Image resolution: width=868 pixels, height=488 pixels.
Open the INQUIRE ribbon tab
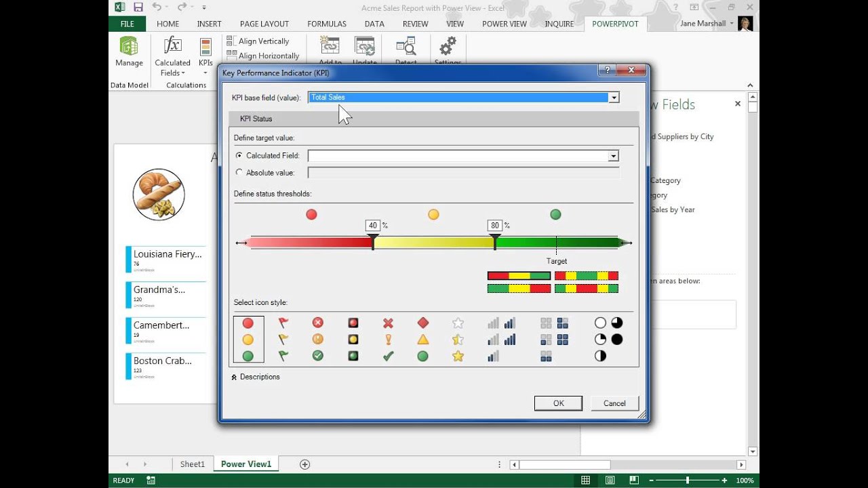[x=559, y=24]
